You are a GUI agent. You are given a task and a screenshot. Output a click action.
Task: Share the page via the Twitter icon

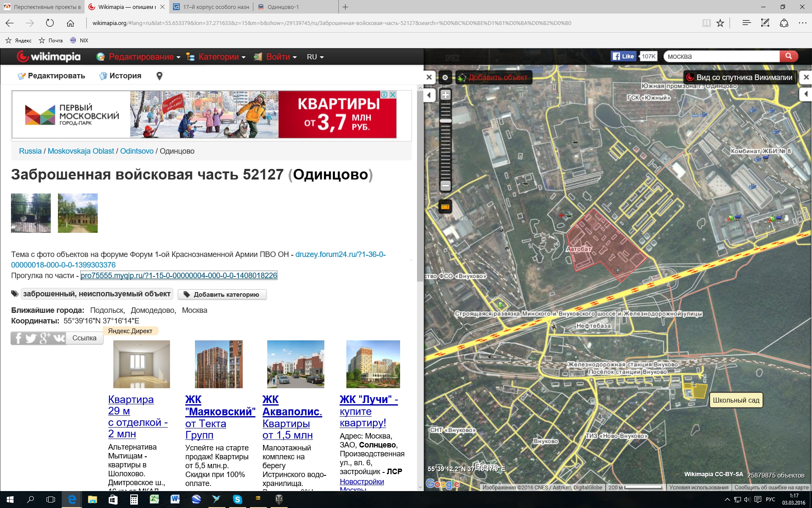(31, 338)
